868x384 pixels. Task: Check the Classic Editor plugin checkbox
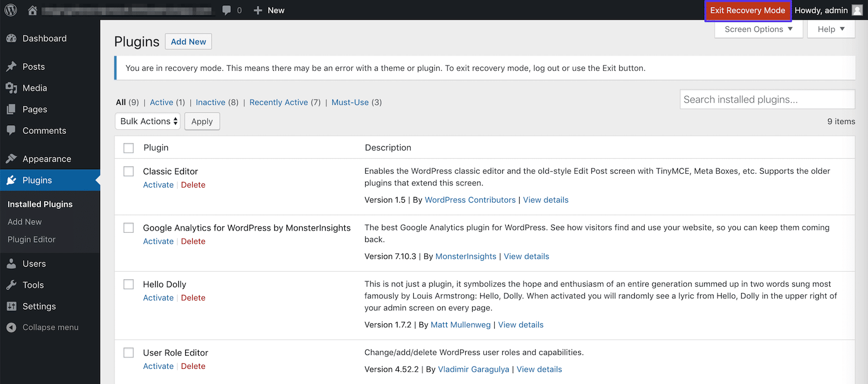pyautogui.click(x=128, y=171)
